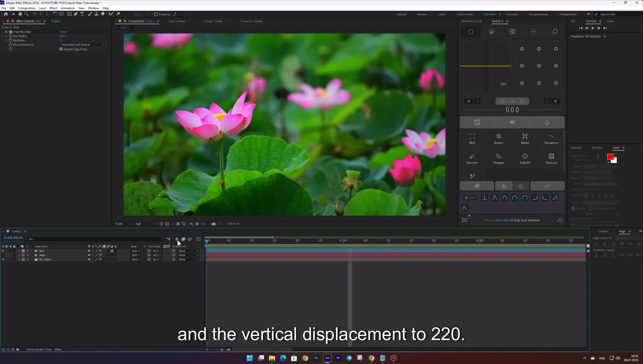The height and width of the screenshot is (364, 643).
Task: Expand the BG Video layer properties
Action: click(x=19, y=260)
